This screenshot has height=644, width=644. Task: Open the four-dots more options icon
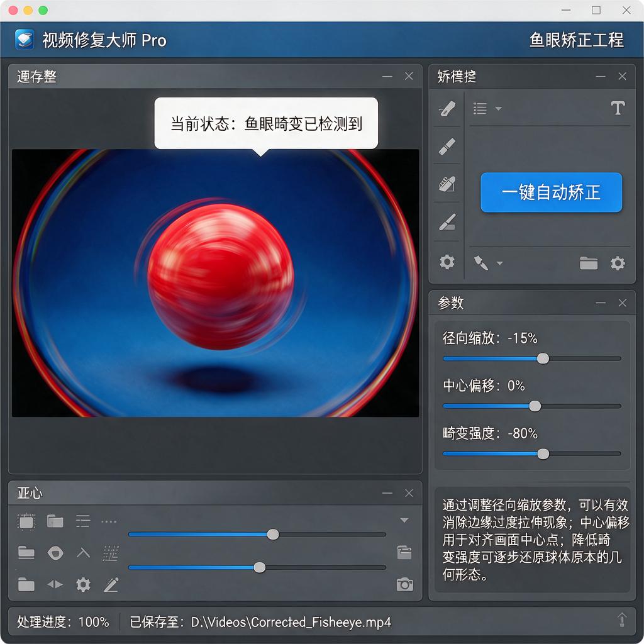(109, 521)
